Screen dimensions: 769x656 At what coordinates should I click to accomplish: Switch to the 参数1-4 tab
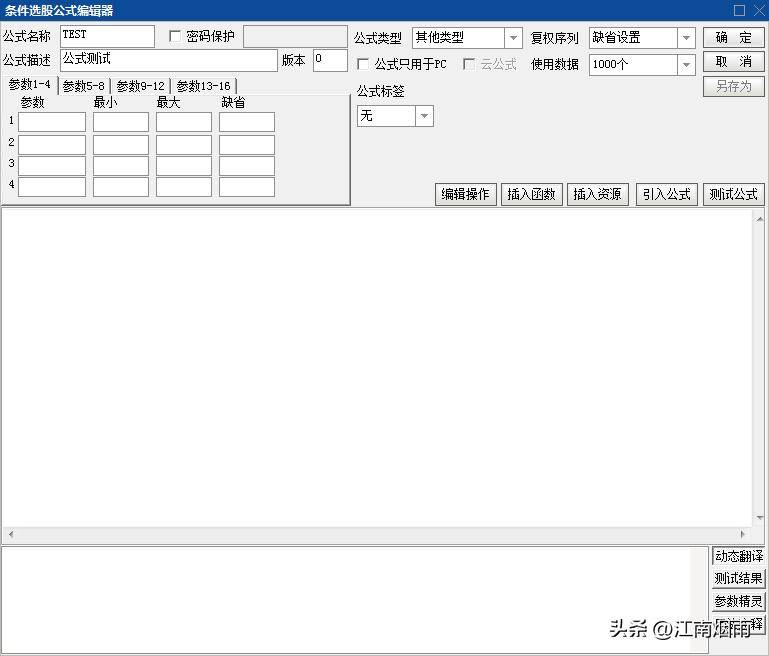click(29, 85)
